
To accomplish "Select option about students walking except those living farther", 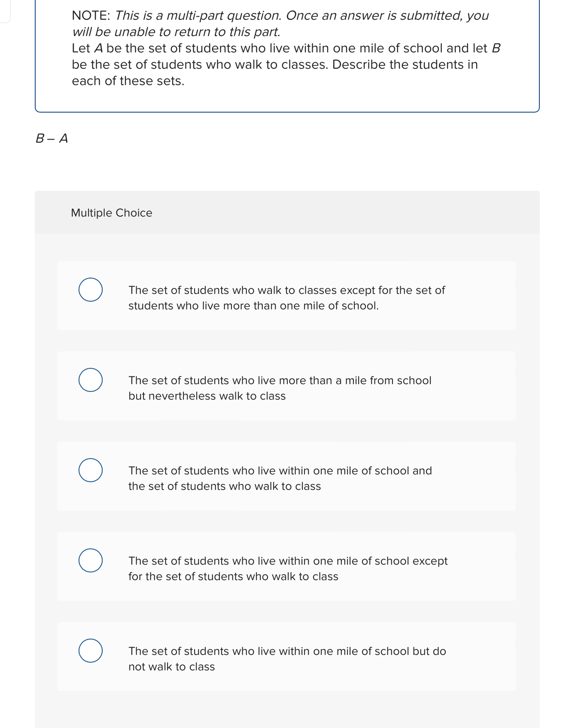I will click(x=91, y=290).
